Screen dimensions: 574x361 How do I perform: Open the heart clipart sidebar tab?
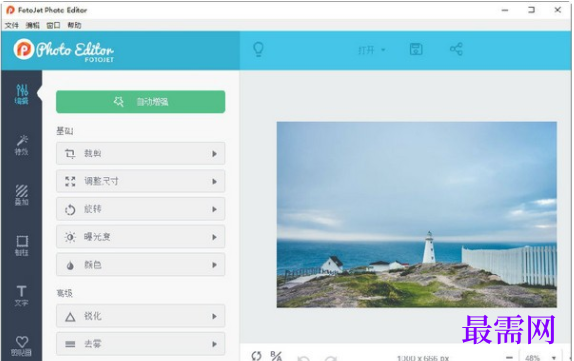point(22,346)
